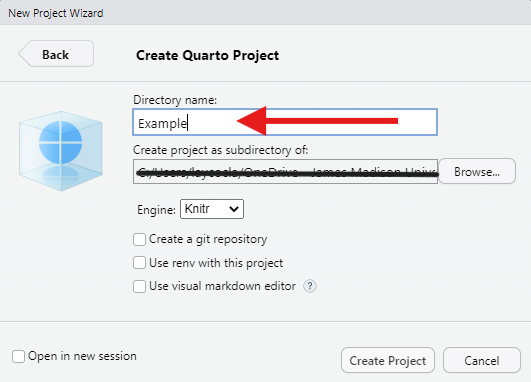Image resolution: width=531 pixels, height=382 pixels.
Task: Expand the Engine Knitr dropdown
Action: tap(212, 209)
